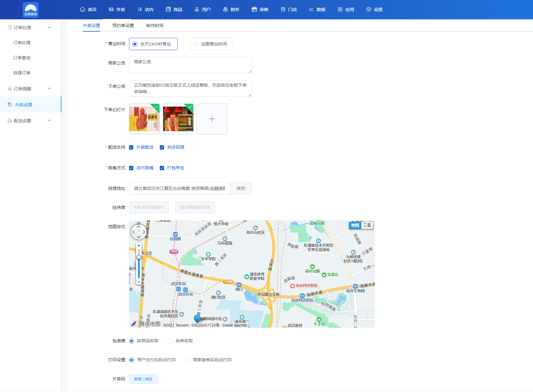Open 订单查询 submenu item
This screenshot has width=533, height=392.
point(22,58)
